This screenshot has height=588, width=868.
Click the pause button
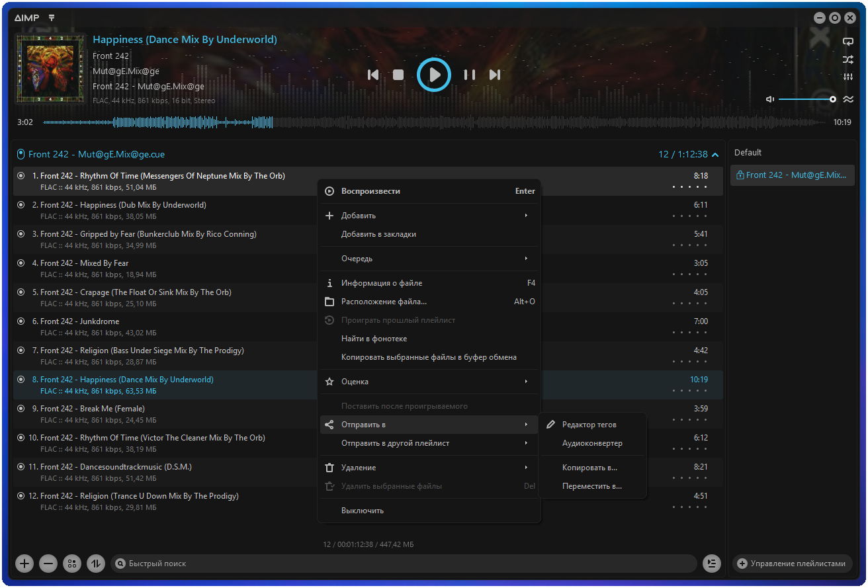(470, 75)
